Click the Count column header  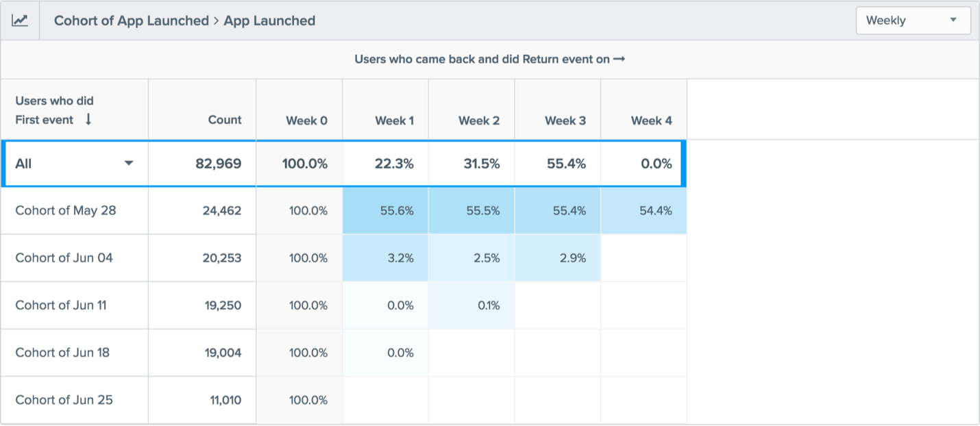tap(225, 120)
